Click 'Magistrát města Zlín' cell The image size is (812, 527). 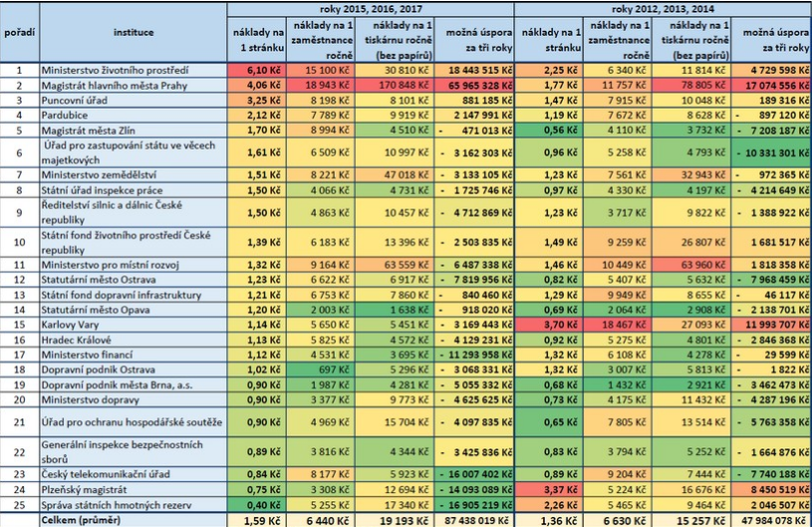pyautogui.click(x=134, y=130)
